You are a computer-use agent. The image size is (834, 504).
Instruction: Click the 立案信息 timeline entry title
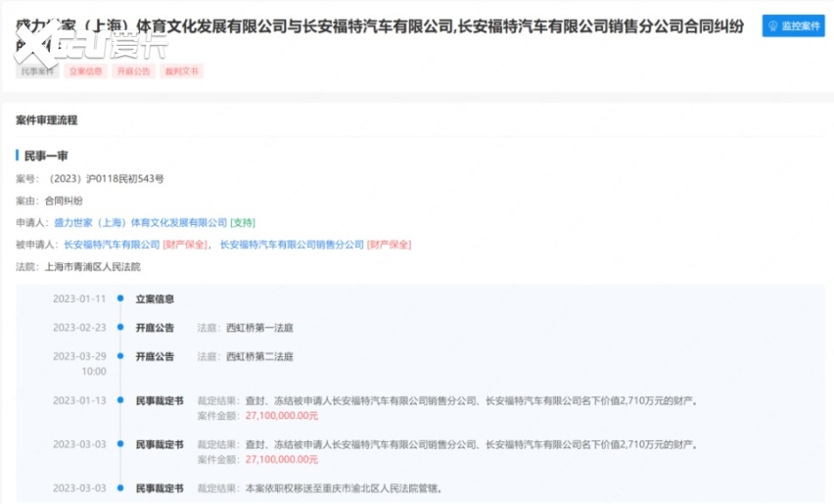[155, 299]
